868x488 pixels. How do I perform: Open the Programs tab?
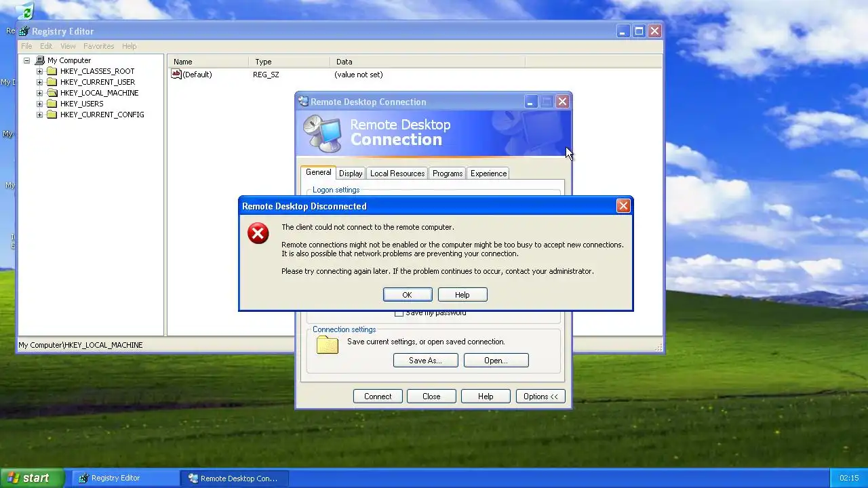coord(448,174)
